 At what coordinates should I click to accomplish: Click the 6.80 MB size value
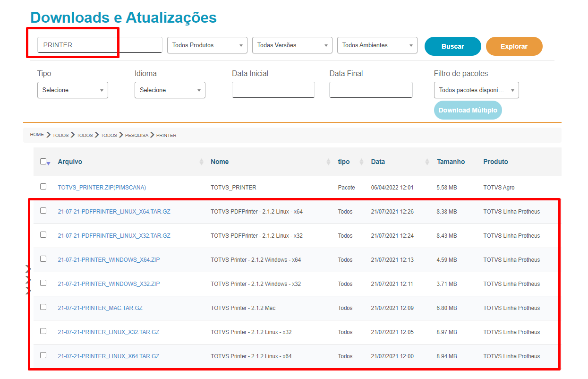click(447, 308)
